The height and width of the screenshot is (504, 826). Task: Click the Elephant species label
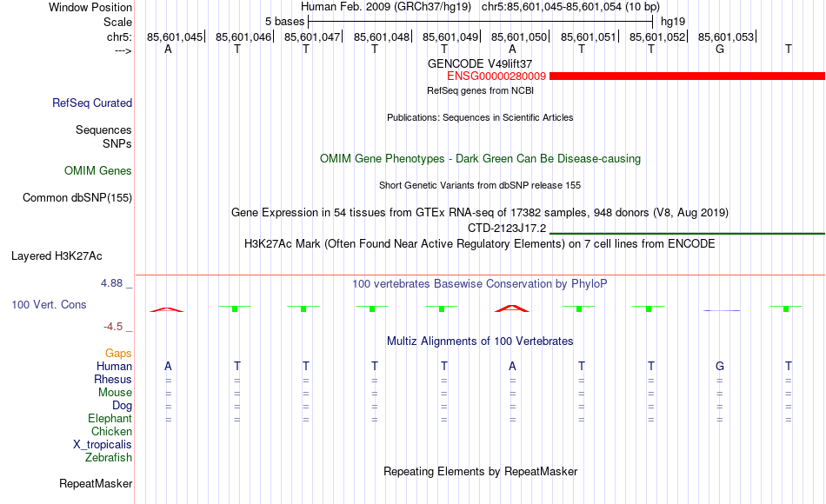(110, 419)
